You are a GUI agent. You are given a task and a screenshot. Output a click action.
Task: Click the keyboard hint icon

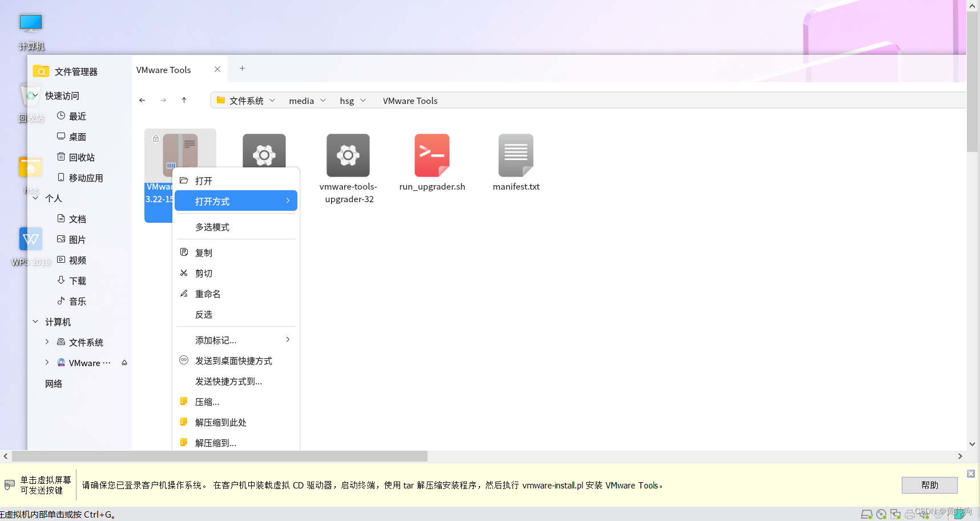[x=10, y=485]
